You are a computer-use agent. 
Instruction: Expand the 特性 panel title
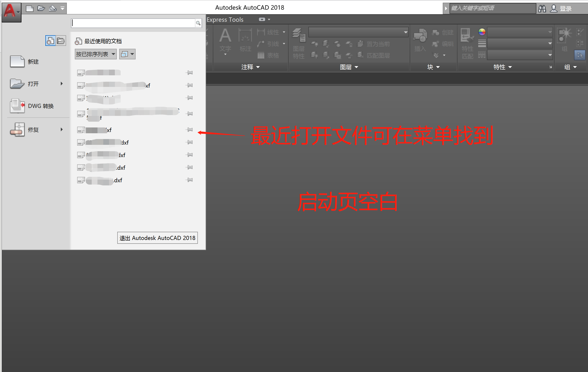(x=503, y=67)
